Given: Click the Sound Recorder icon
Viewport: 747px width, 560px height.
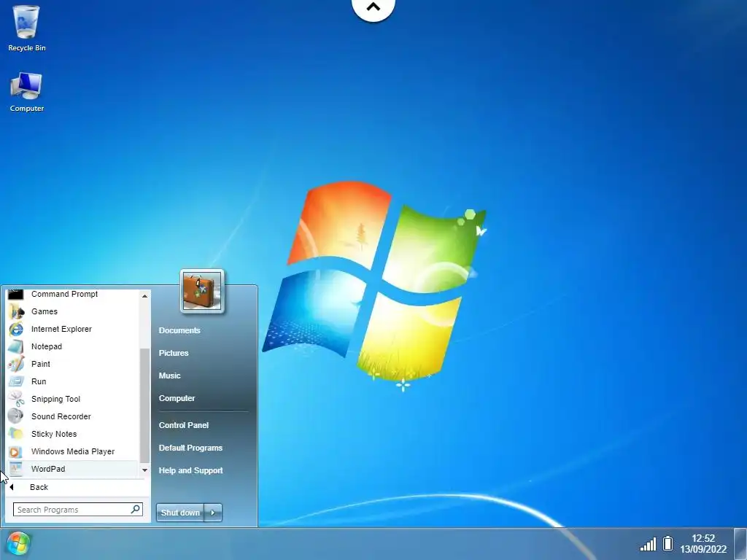Looking at the screenshot, I should [x=16, y=416].
